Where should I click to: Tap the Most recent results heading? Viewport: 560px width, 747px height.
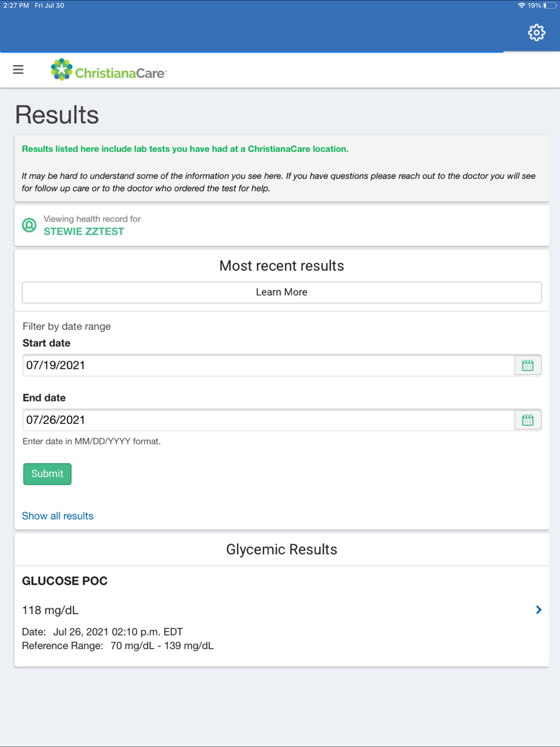[x=282, y=266]
